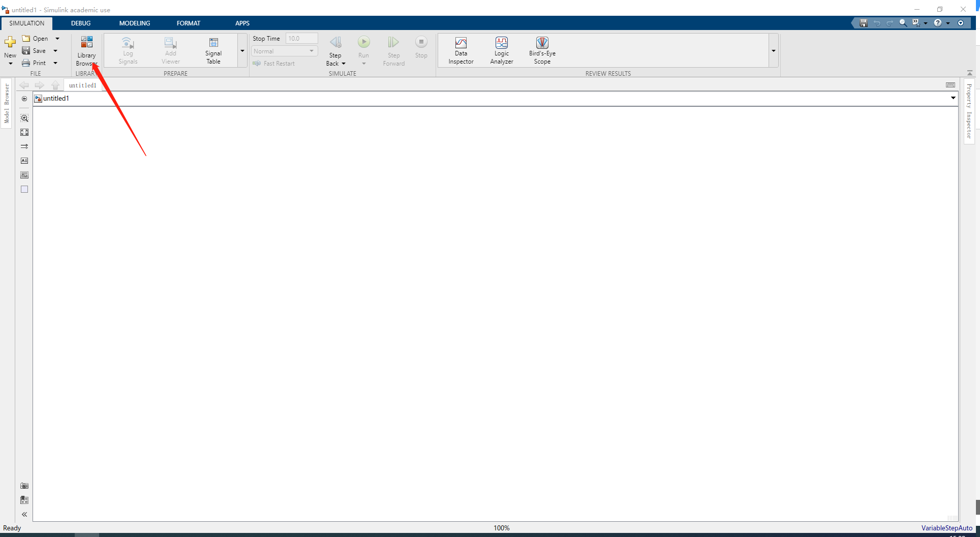The height and width of the screenshot is (537, 980).
Task: Open the Library Browser
Action: (x=86, y=50)
